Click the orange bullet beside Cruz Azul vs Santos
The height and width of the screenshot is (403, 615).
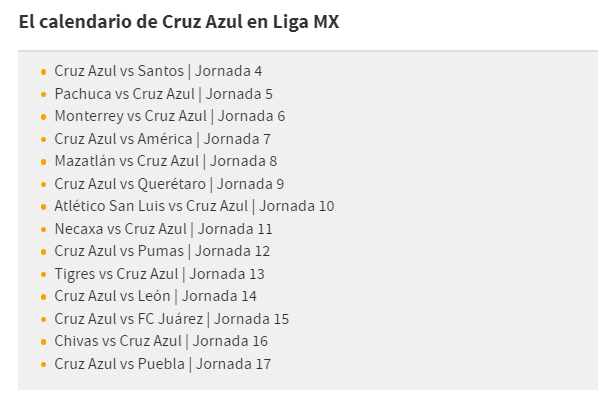coord(43,72)
